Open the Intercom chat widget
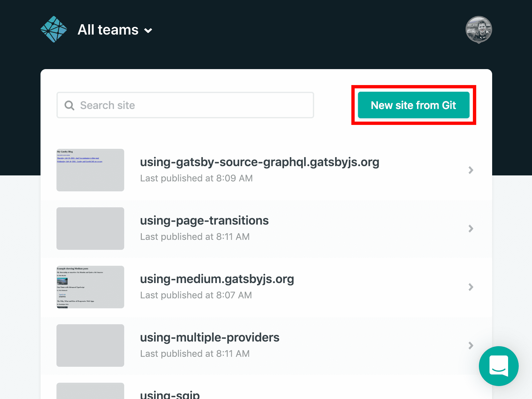532x399 pixels. pos(498,366)
